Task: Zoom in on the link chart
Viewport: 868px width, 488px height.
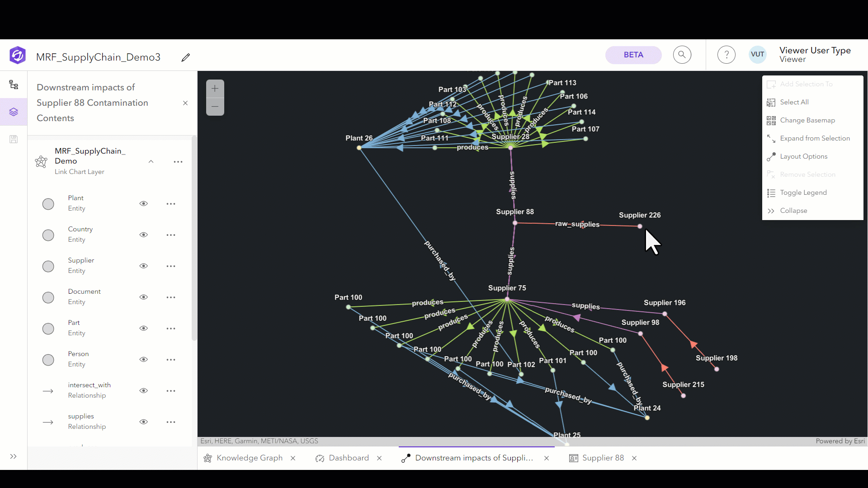Action: coord(215,89)
